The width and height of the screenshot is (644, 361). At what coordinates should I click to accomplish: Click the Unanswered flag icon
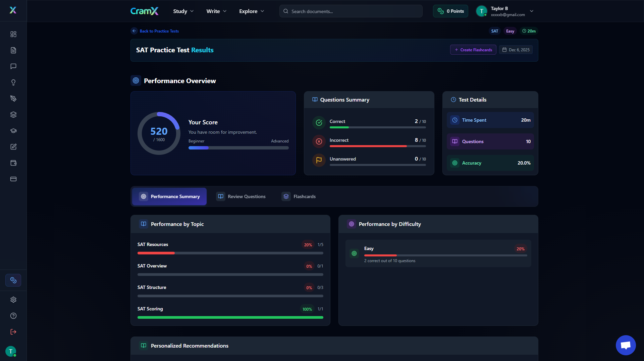[x=319, y=160]
